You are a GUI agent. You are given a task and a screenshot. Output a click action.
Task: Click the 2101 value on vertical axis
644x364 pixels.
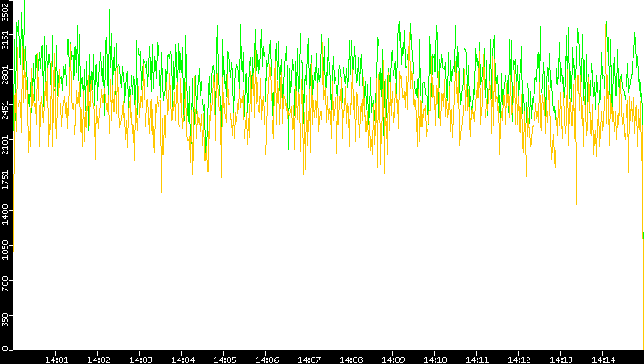[x=4, y=145]
